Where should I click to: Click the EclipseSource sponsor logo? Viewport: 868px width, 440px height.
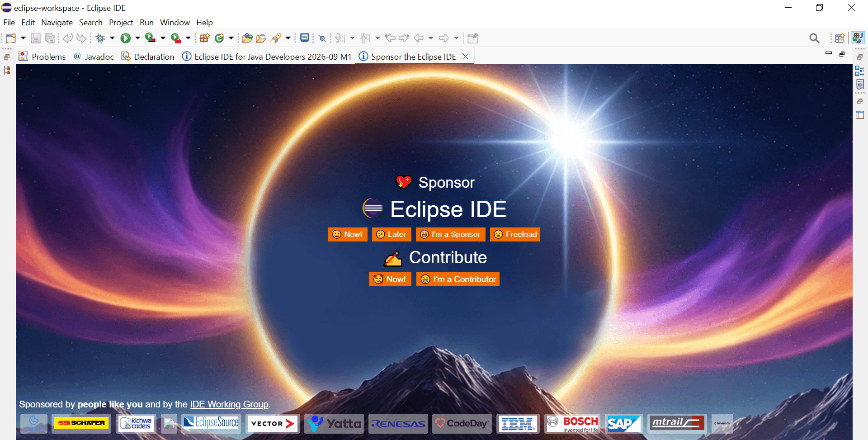(x=211, y=423)
